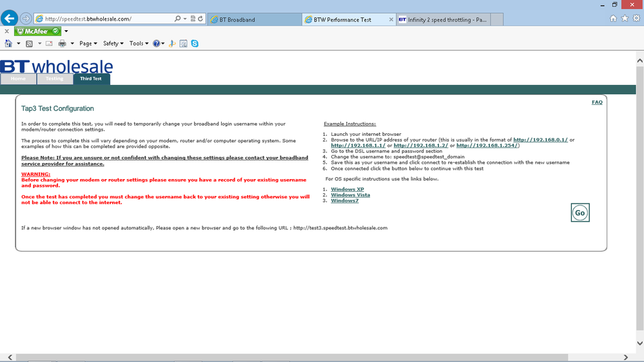Click the vertical scrollbar up arrow
This screenshot has height=362, width=644.
[640, 61]
